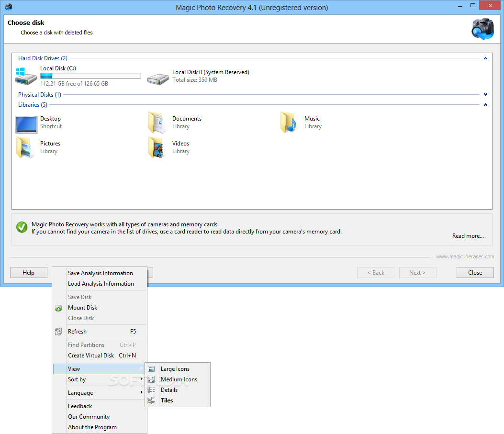This screenshot has width=504, height=434.
Task: Click the Next button
Action: (417, 272)
